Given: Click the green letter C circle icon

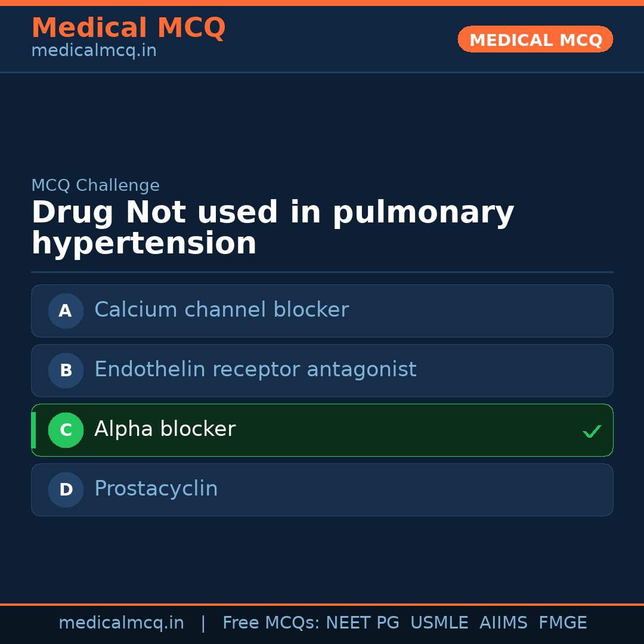Looking at the screenshot, I should (66, 430).
